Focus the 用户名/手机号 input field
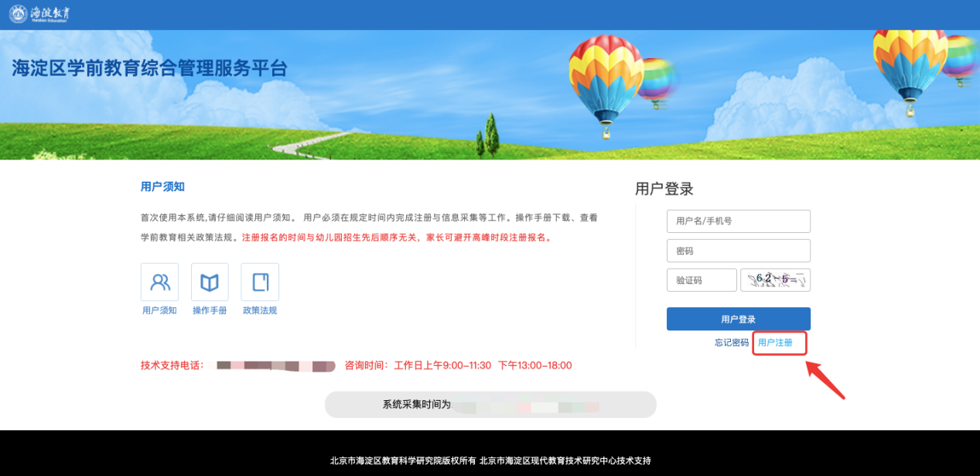 pyautogui.click(x=738, y=221)
